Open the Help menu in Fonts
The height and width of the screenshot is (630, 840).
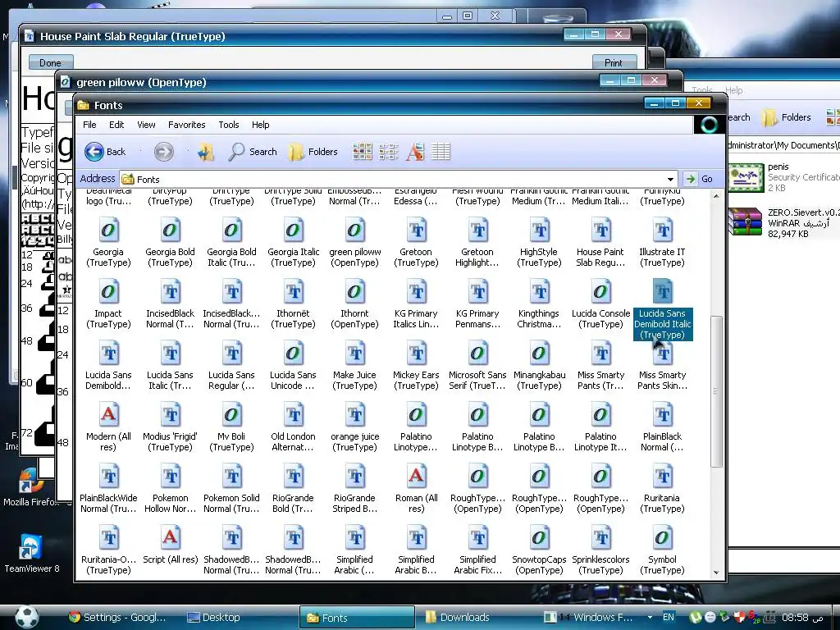click(x=260, y=125)
